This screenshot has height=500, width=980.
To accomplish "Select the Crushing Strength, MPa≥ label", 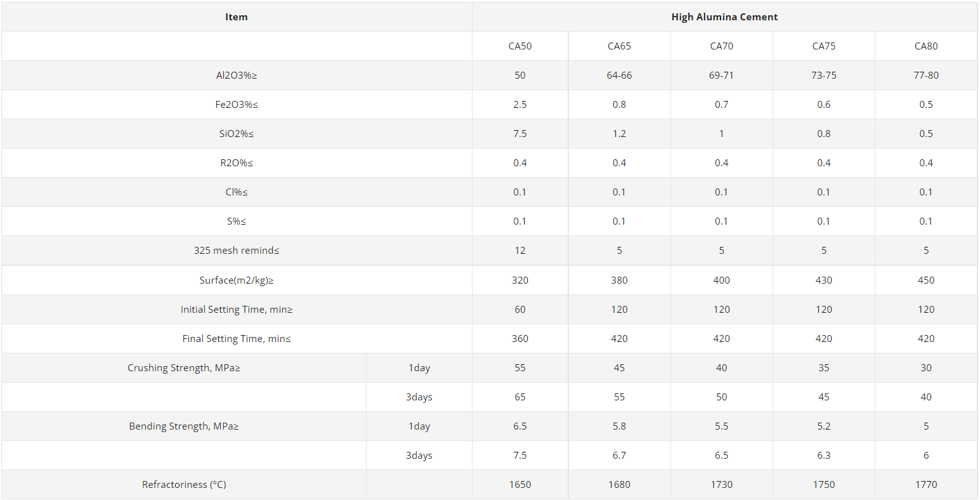I will tap(184, 368).
